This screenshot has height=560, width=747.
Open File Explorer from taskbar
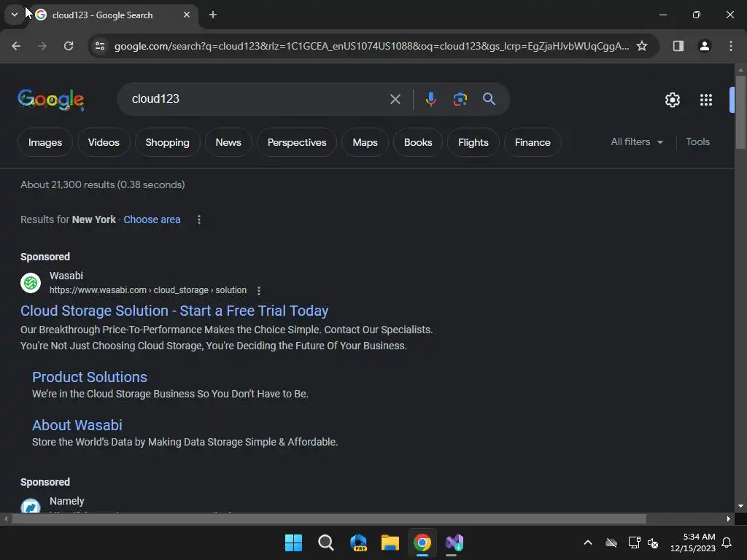point(390,542)
